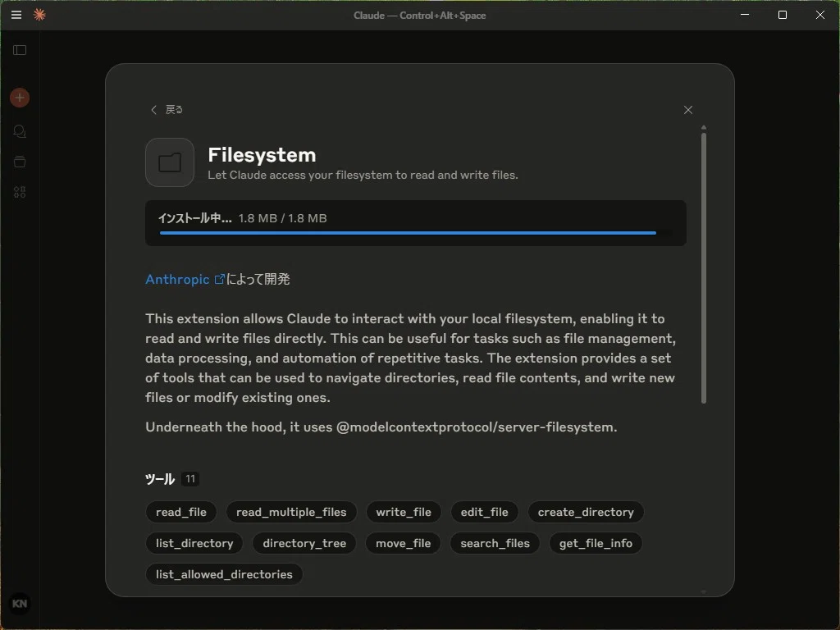Minimize the Claude window
This screenshot has height=630, width=840.
(x=745, y=15)
